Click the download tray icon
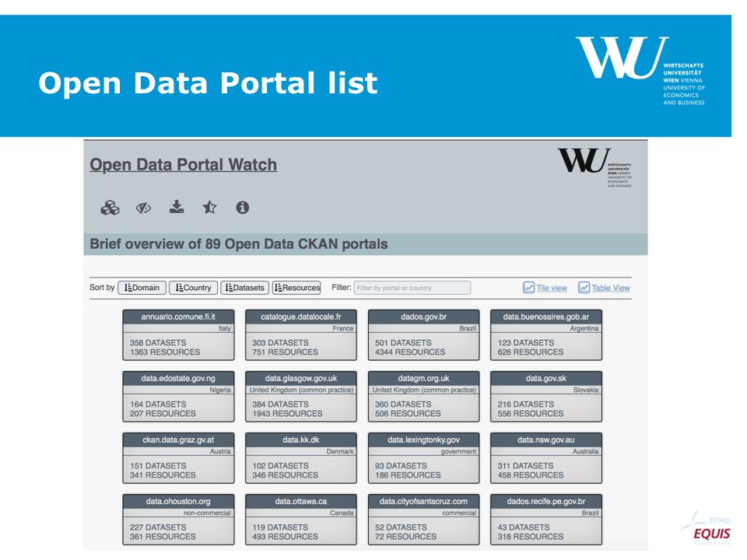Viewport: 747px width, 560px height. click(x=177, y=207)
